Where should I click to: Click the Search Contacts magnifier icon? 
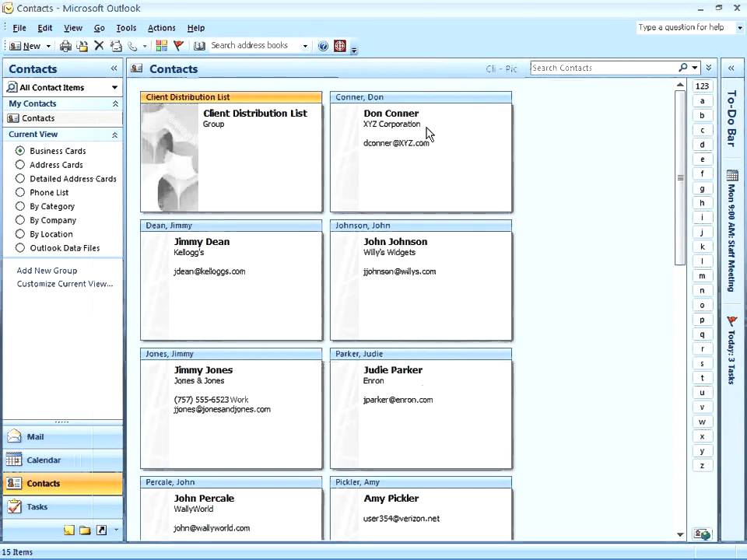[683, 68]
